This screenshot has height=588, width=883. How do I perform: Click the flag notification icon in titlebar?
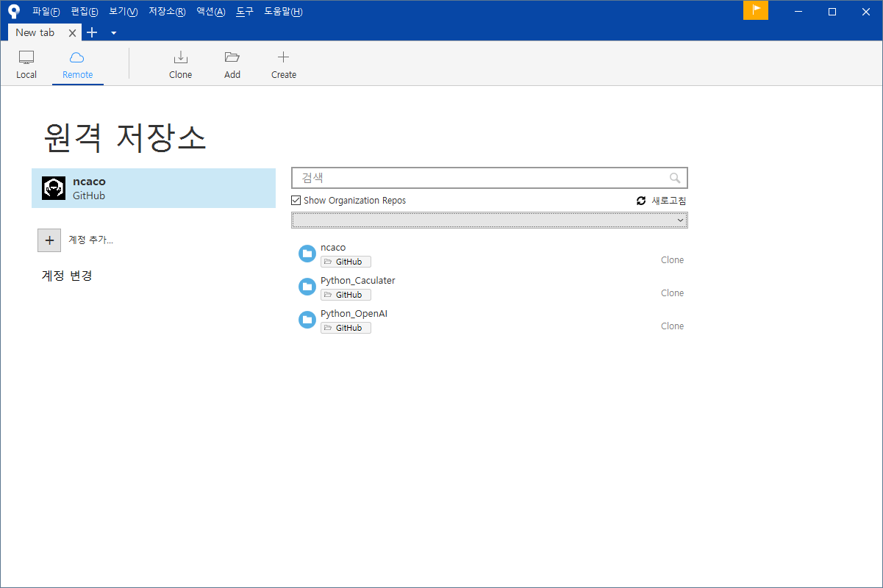755,11
